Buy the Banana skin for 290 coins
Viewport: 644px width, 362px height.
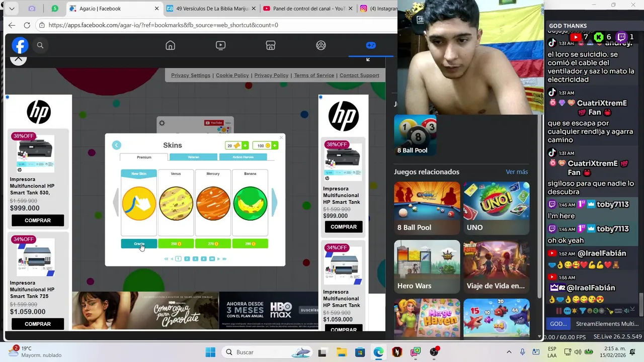pyautogui.click(x=250, y=244)
